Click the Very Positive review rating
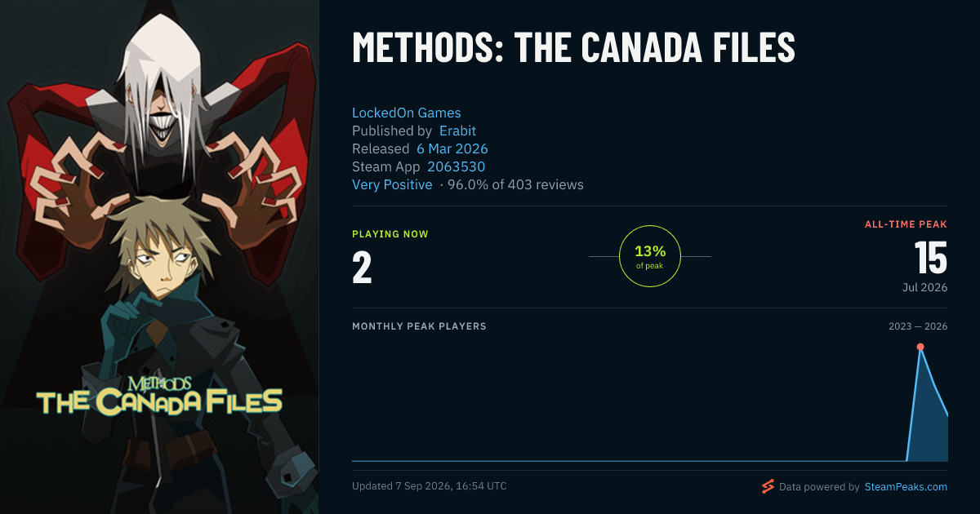Viewport: 980px width, 514px height. [392, 184]
